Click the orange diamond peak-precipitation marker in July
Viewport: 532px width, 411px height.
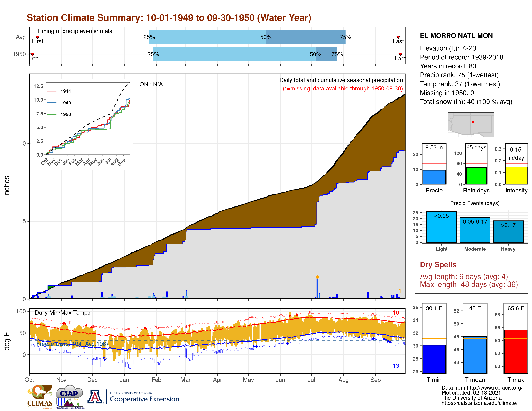tap(317, 277)
